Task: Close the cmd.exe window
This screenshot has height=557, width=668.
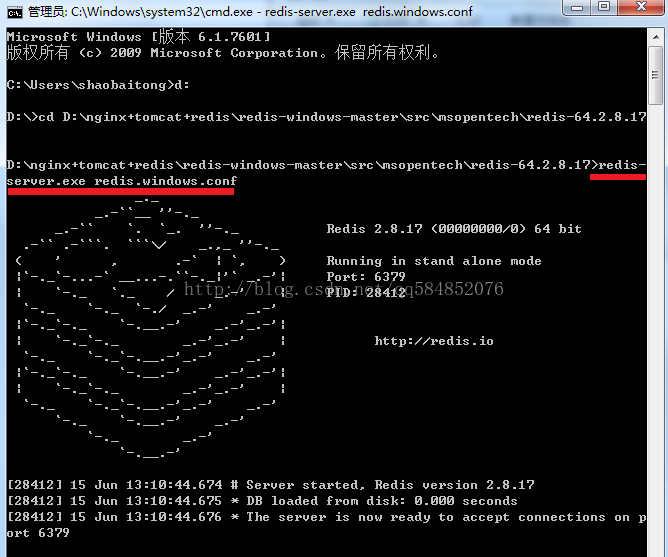Action: [x=641, y=7]
